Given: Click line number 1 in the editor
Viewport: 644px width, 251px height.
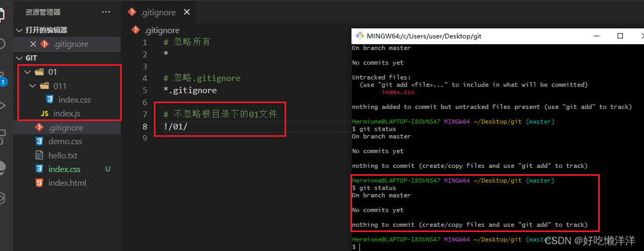Looking at the screenshot, I should coord(145,42).
